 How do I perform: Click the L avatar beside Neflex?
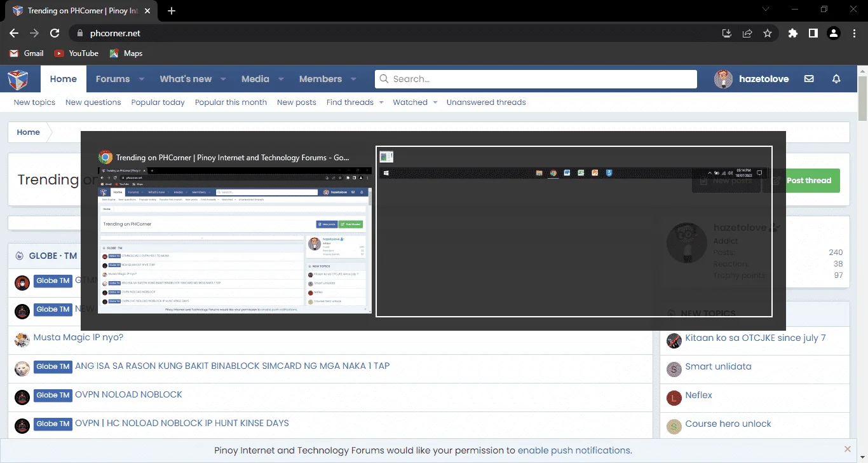pos(674,398)
